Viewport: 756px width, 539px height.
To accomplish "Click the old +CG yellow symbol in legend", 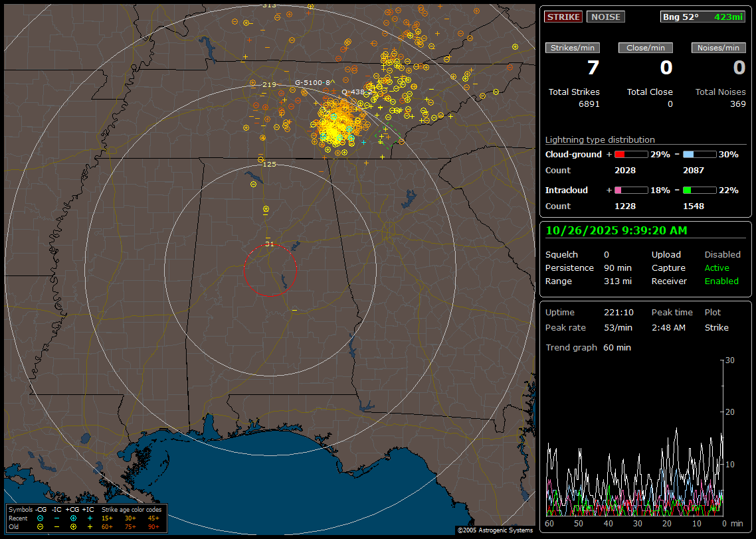I will pos(73,526).
